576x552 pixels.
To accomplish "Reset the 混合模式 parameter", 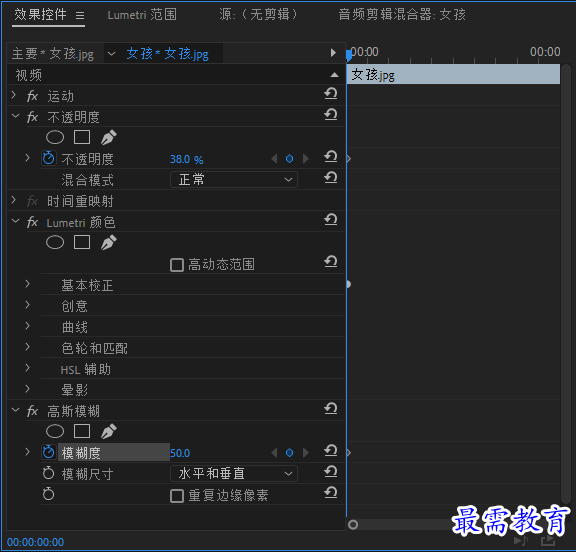I will point(331,177).
